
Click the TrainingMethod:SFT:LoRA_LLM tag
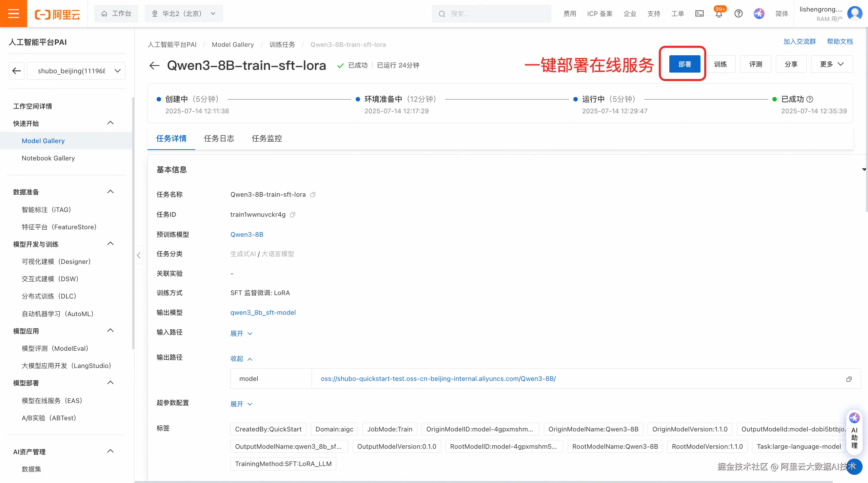point(283,464)
